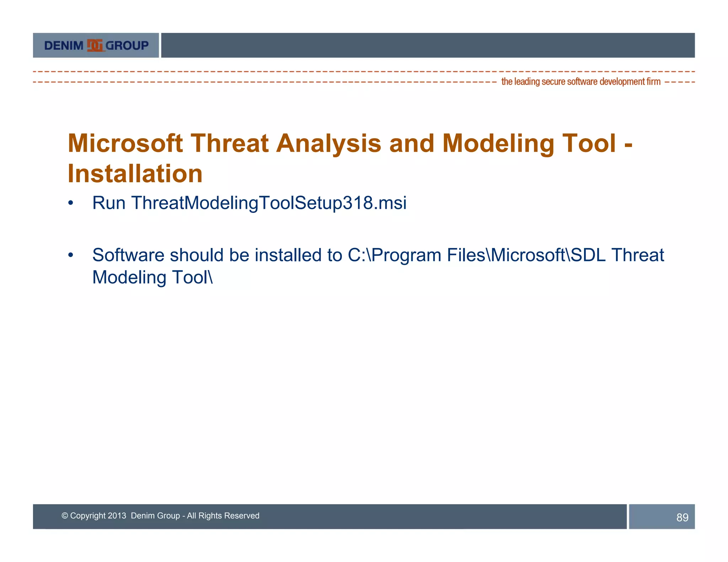Click the word 'Run' in the first bullet
728x562 pixels.
point(109,203)
